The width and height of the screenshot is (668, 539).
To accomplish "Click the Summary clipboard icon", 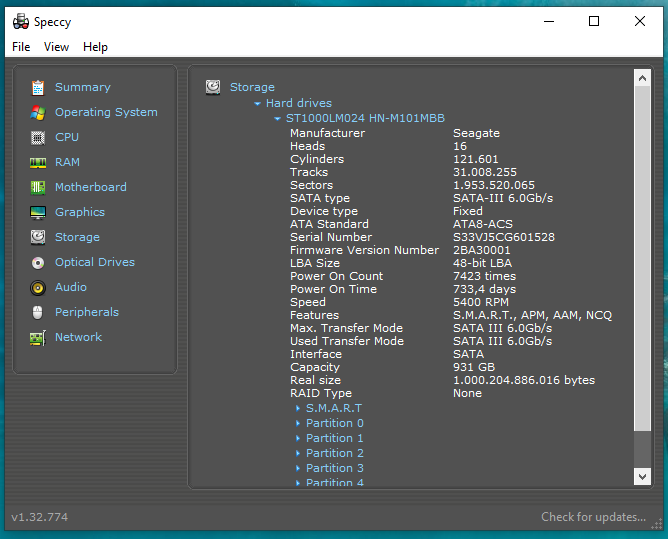I will click(x=38, y=88).
